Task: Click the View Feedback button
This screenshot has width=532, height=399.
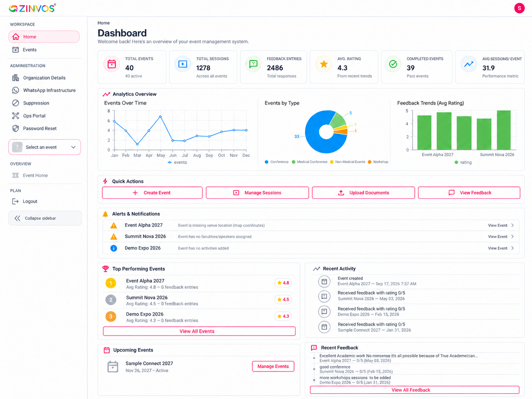Action: point(469,193)
